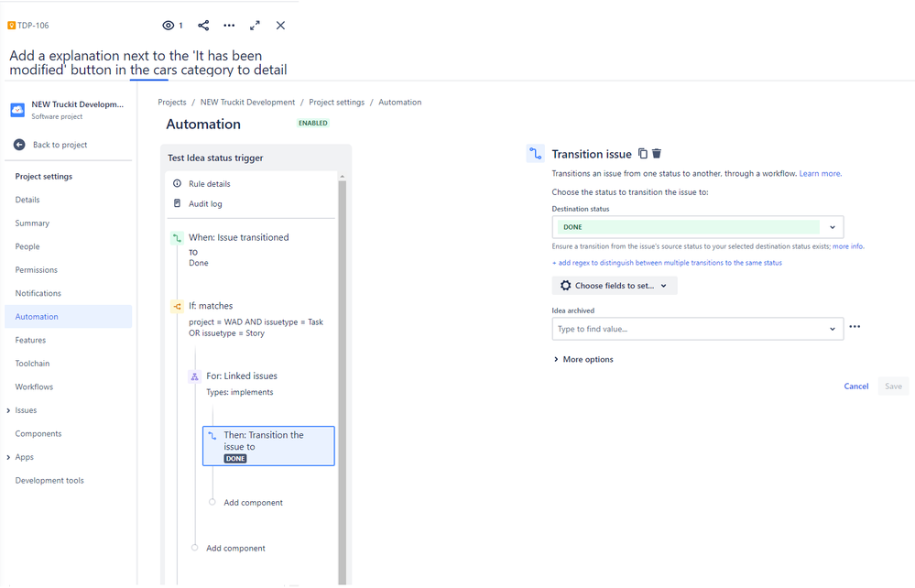Open Summary project settings
This screenshot has width=915, height=588.
32,223
